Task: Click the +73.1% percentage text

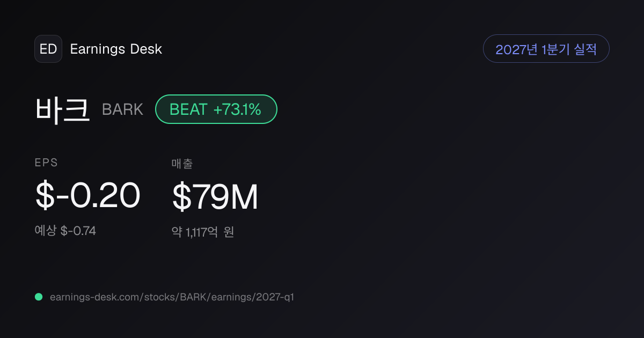Action: pos(237,110)
